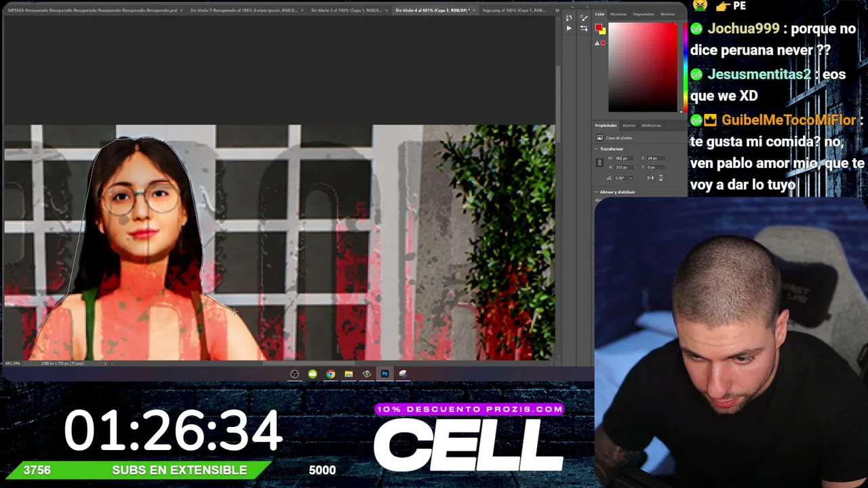Click the flip horizontal icon
Image resolution: width=868 pixels, height=488 pixels.
coord(650,178)
